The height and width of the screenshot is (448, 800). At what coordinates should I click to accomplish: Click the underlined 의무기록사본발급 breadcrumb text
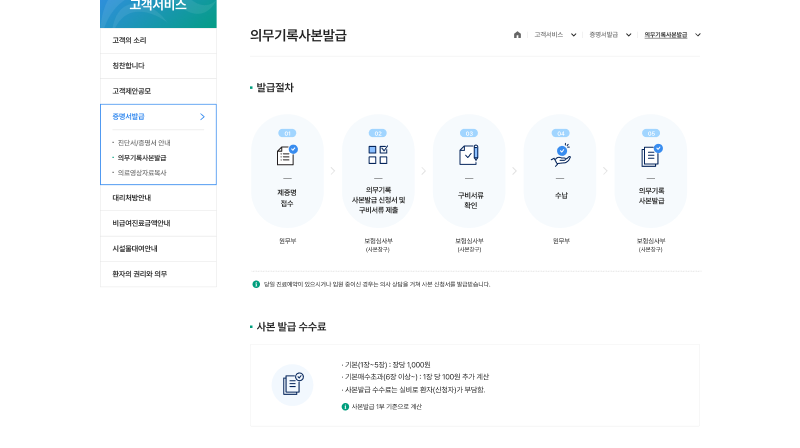pos(666,35)
